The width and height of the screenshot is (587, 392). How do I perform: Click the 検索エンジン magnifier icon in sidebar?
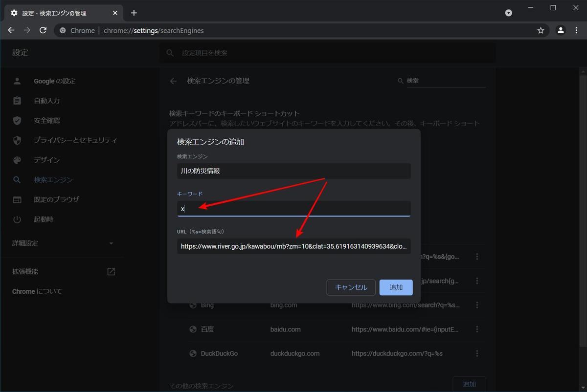[17, 180]
